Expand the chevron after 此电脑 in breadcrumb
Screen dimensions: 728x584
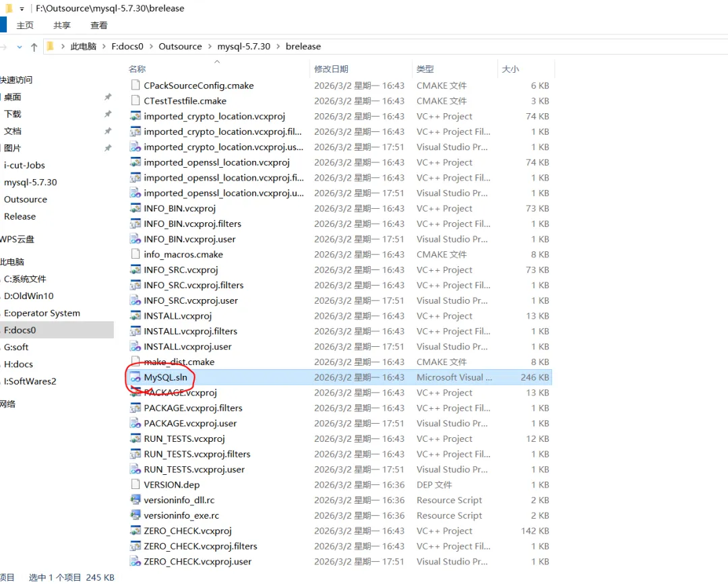coord(104,46)
